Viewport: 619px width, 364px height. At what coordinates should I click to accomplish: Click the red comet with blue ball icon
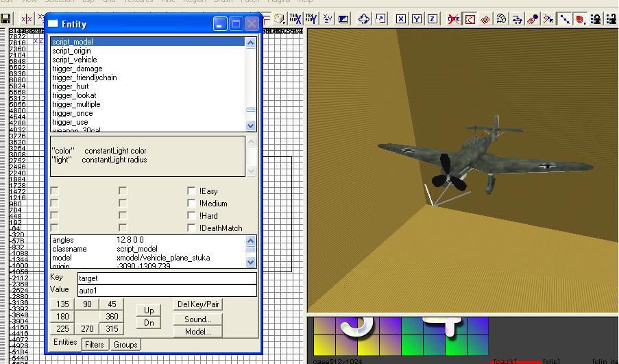[x=533, y=19]
